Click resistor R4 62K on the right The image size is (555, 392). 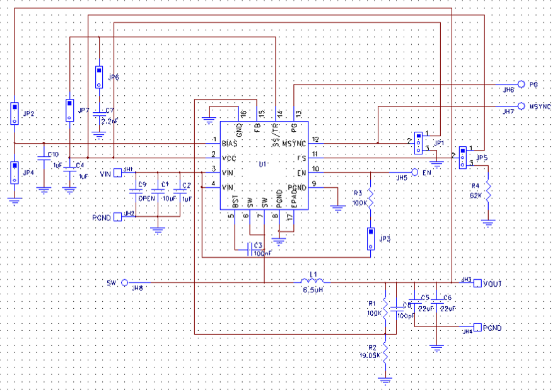(x=487, y=192)
